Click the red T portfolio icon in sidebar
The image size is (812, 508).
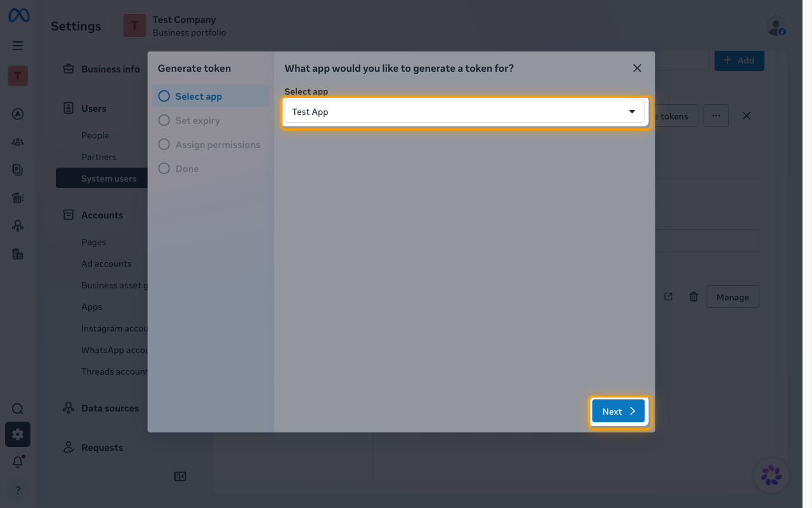pyautogui.click(x=18, y=76)
